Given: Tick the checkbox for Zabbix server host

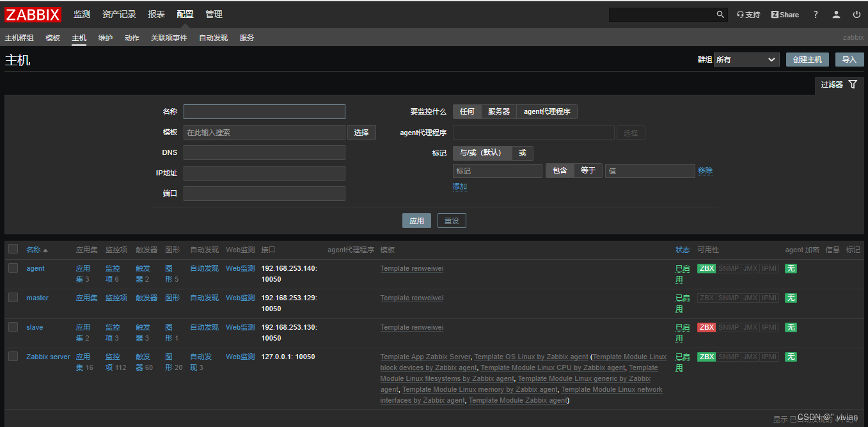Looking at the screenshot, I should (13, 357).
